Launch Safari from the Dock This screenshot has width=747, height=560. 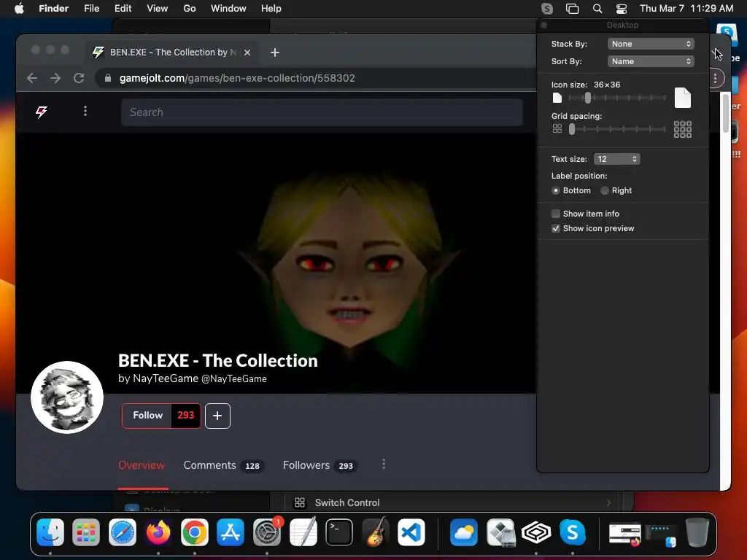coord(123,532)
